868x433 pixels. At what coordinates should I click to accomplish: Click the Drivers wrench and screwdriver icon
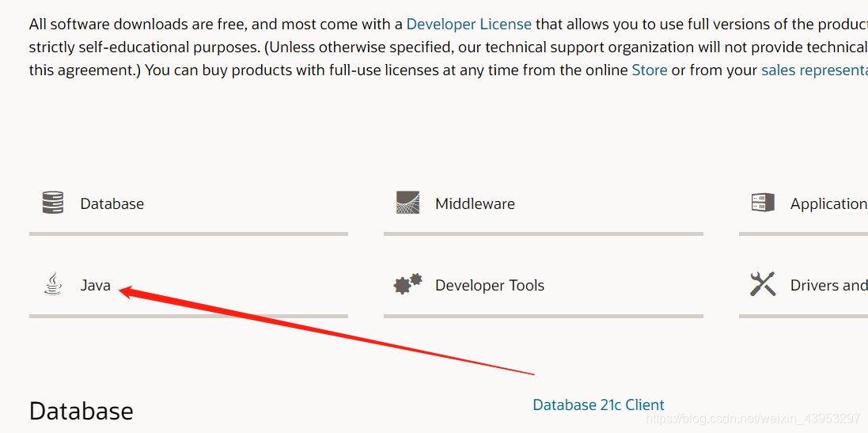763,284
